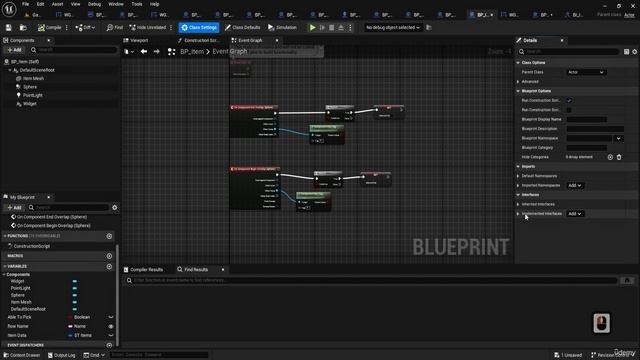
Task: Open the Edit menu
Action: (40, 4)
